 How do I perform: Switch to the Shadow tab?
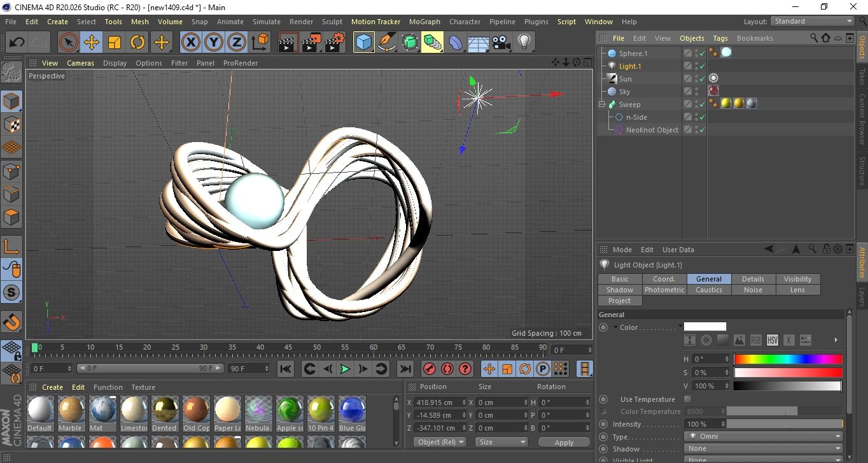(x=619, y=290)
